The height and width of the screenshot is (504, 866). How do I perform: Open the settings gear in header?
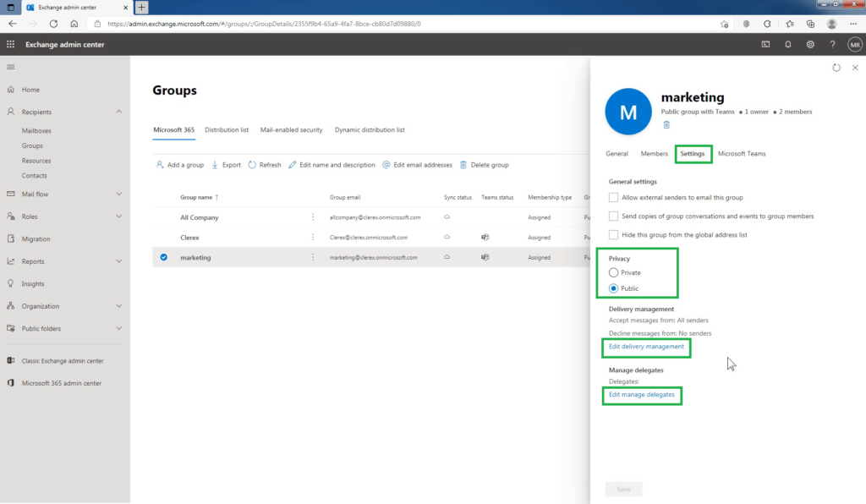(810, 44)
